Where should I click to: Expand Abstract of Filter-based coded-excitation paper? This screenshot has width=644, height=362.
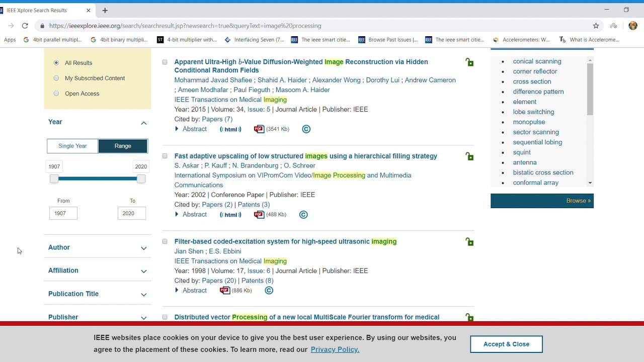coord(191,291)
